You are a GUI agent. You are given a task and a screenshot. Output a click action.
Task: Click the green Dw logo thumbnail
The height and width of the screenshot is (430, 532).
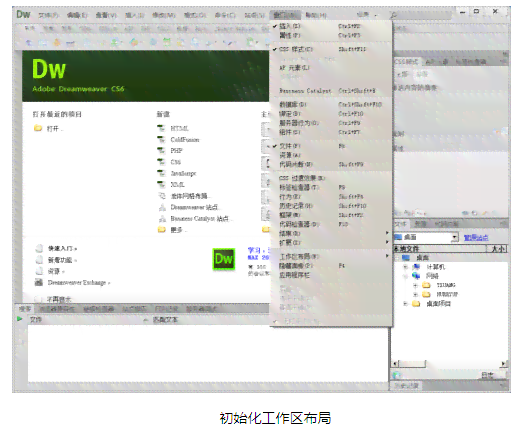224,259
